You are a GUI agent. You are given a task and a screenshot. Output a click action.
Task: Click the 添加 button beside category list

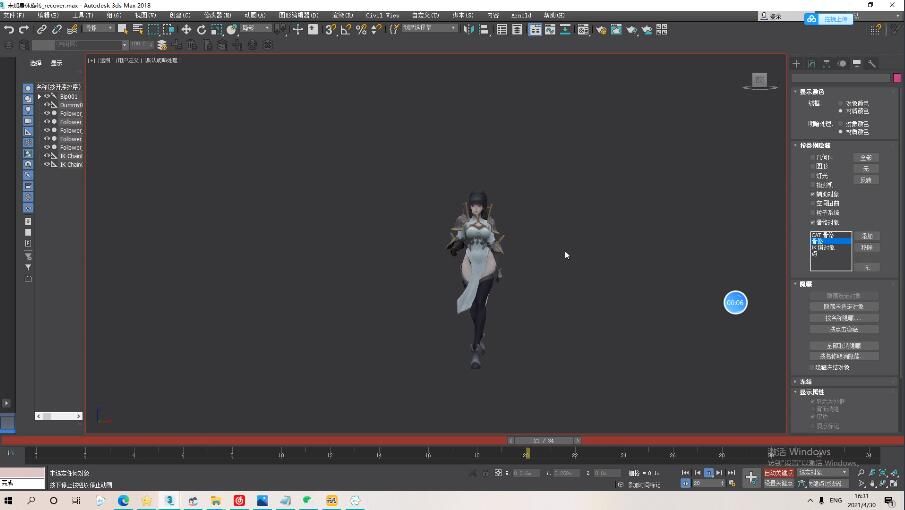(x=867, y=236)
